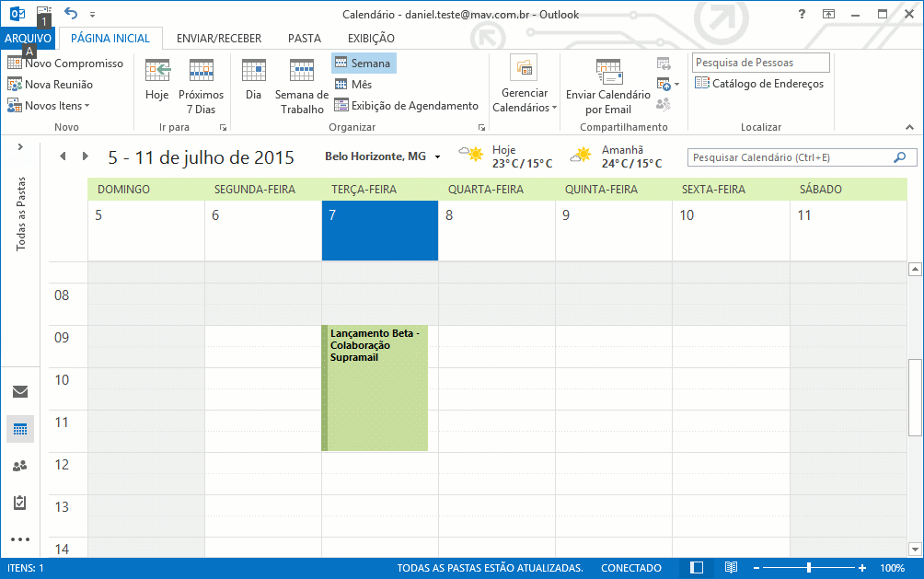Select day 5 Domingo cell
This screenshot has height=579, width=924.
coord(146,230)
